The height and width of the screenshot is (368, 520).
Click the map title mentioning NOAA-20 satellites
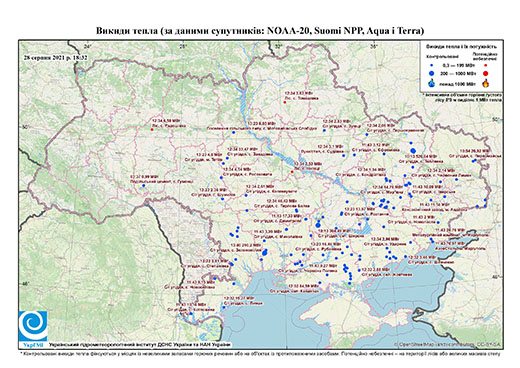(x=260, y=31)
